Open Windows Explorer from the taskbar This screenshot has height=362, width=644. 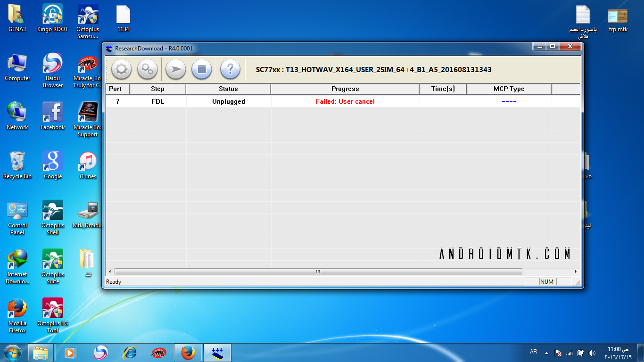pyautogui.click(x=41, y=353)
